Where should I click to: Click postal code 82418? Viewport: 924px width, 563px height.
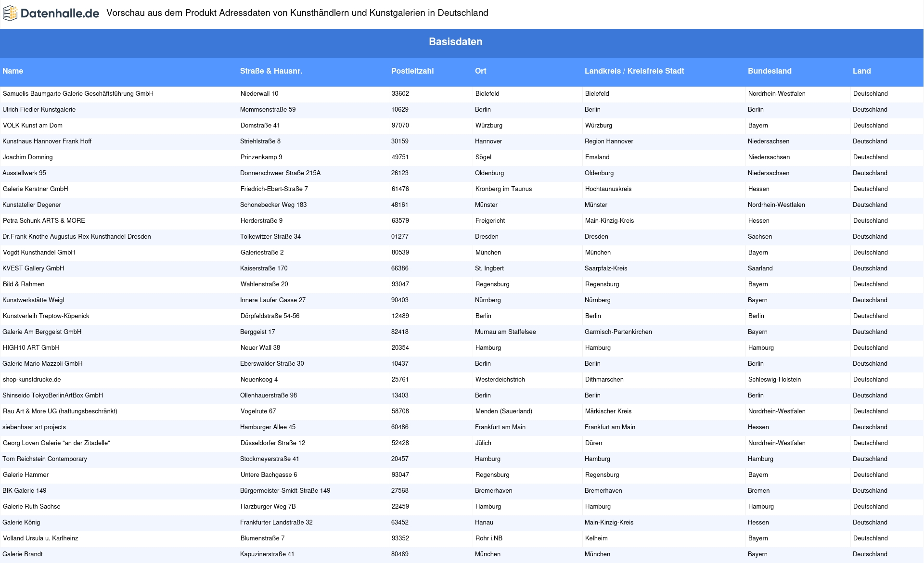(x=400, y=332)
